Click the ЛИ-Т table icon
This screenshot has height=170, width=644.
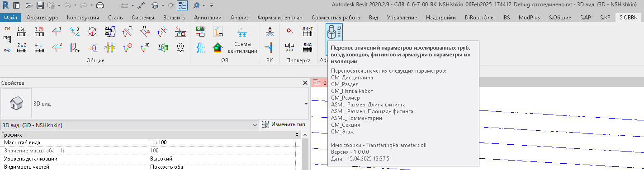[x=308, y=31]
